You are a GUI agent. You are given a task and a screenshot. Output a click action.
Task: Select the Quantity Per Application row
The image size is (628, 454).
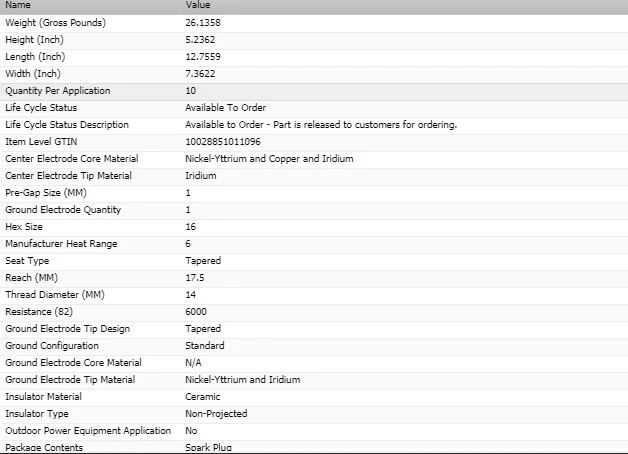click(x=58, y=91)
